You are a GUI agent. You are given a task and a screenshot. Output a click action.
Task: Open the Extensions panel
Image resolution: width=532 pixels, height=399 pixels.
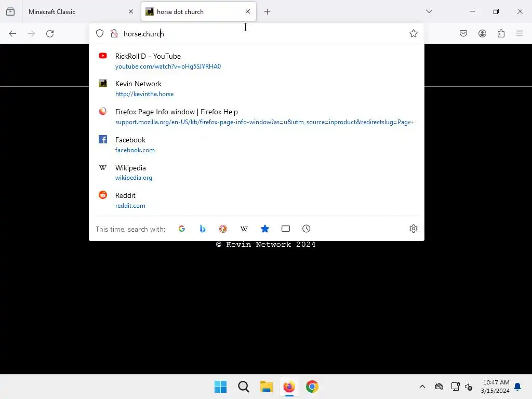tap(501, 33)
